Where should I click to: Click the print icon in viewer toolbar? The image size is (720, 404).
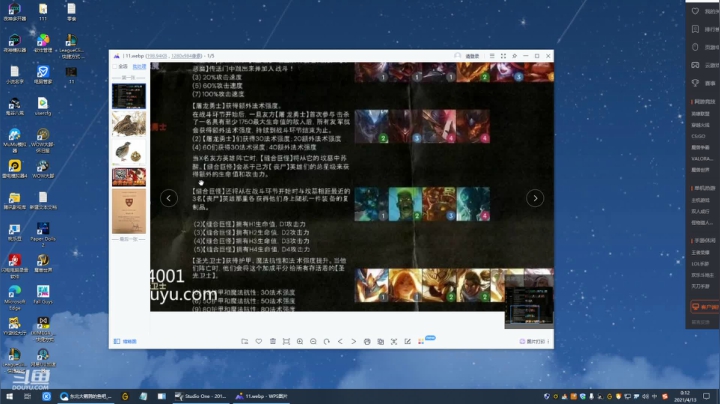(x=367, y=341)
